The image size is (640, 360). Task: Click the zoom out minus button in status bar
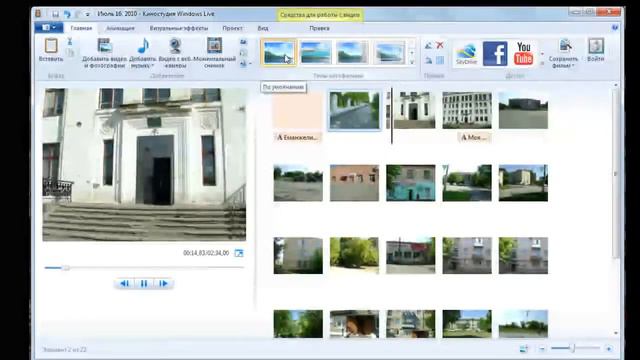(x=542, y=349)
